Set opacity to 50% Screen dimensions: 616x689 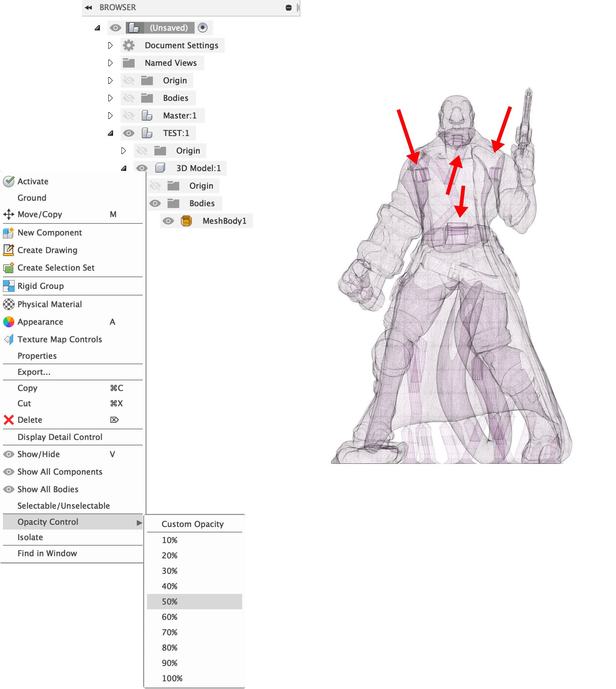click(x=195, y=602)
